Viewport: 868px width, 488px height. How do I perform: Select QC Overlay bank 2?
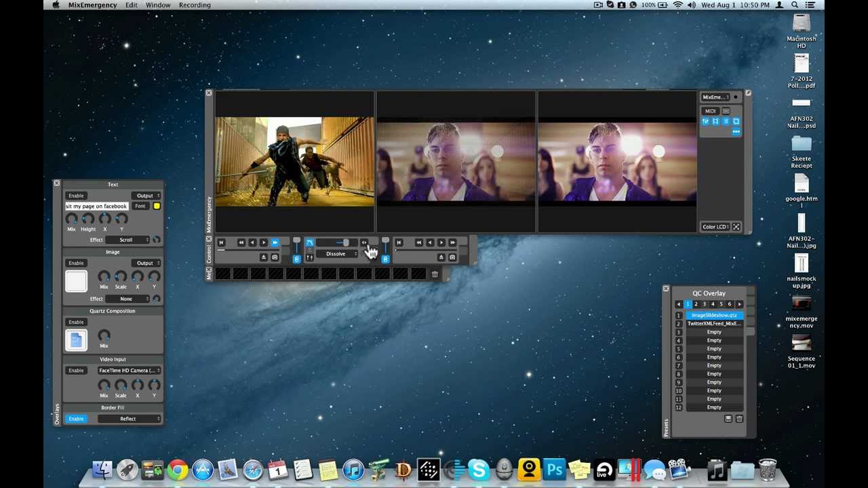click(696, 304)
